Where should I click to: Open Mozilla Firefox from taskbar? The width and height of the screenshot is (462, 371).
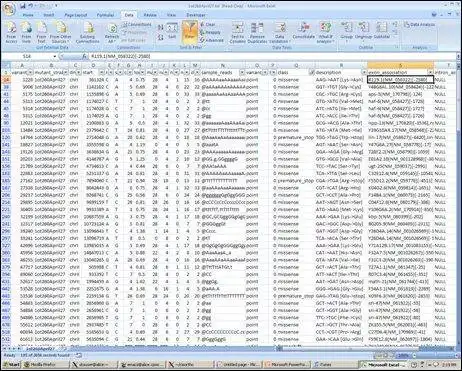(45, 365)
